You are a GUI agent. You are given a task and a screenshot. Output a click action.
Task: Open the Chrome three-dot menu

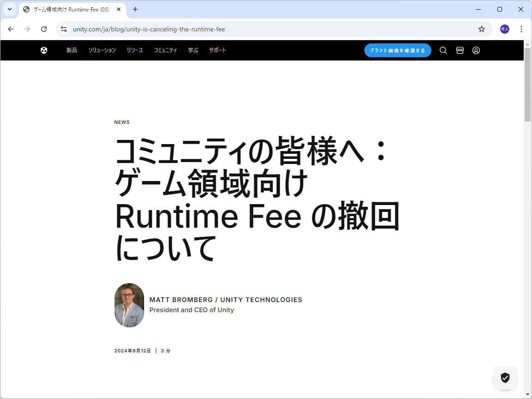coord(521,29)
